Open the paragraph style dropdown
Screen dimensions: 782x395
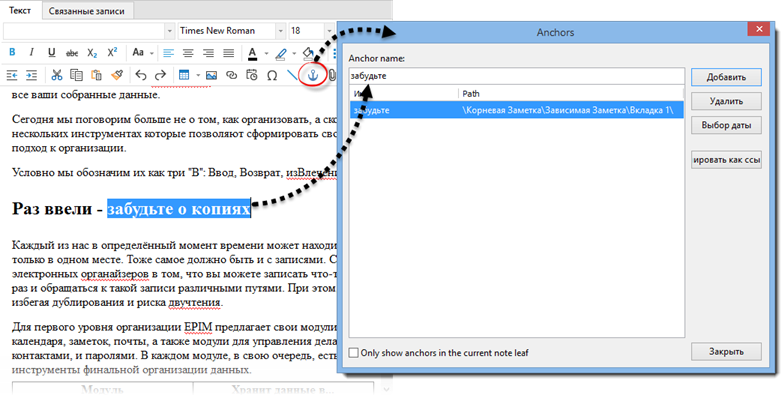[169, 31]
